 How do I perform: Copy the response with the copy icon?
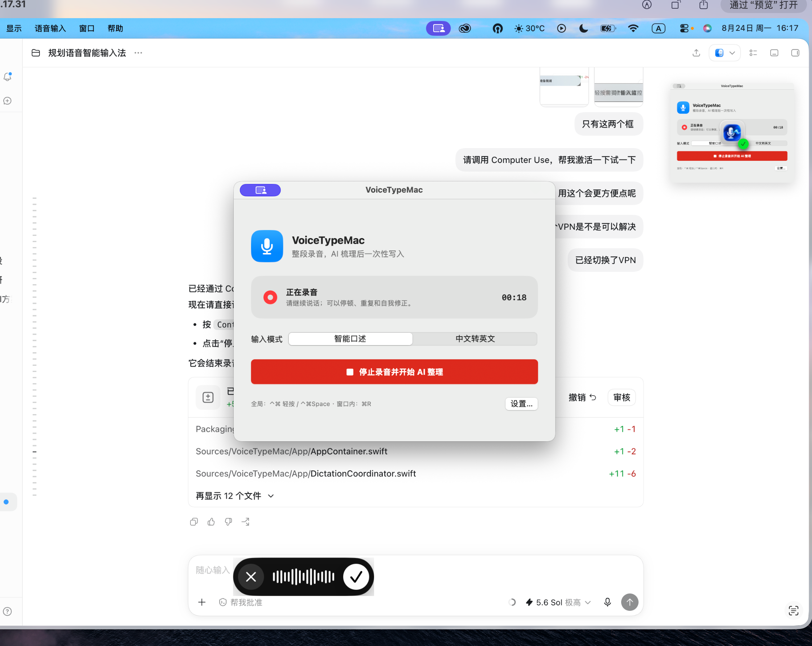pos(194,522)
